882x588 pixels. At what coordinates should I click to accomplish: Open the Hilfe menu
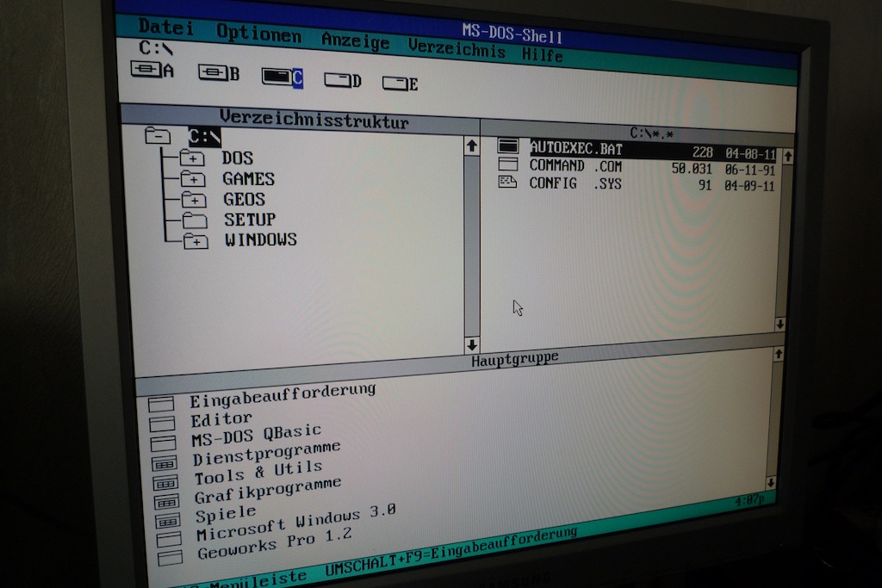[x=542, y=54]
